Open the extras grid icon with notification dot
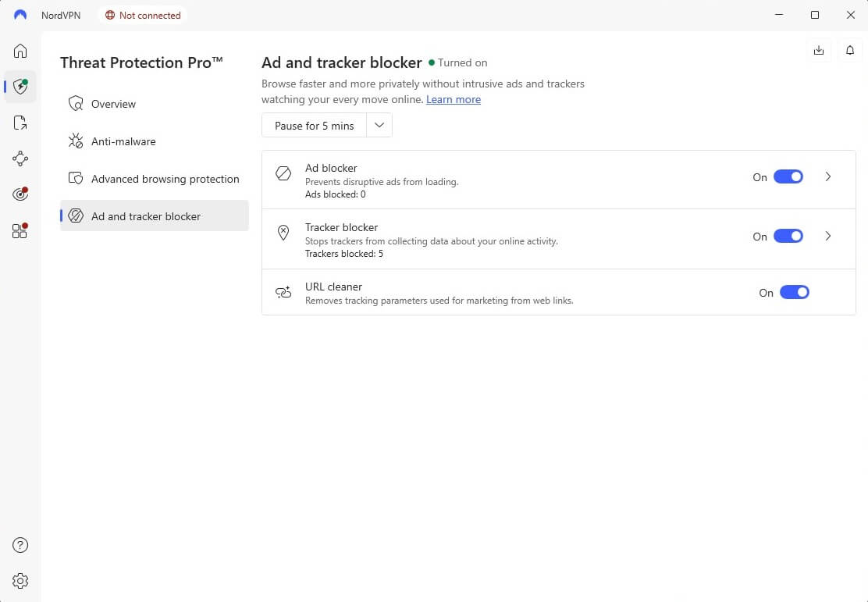 click(20, 230)
